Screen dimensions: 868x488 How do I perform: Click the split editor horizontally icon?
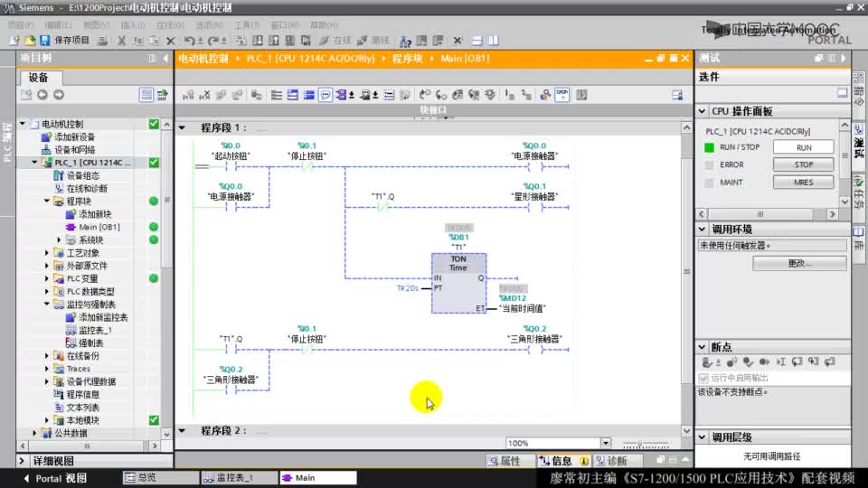click(x=476, y=41)
